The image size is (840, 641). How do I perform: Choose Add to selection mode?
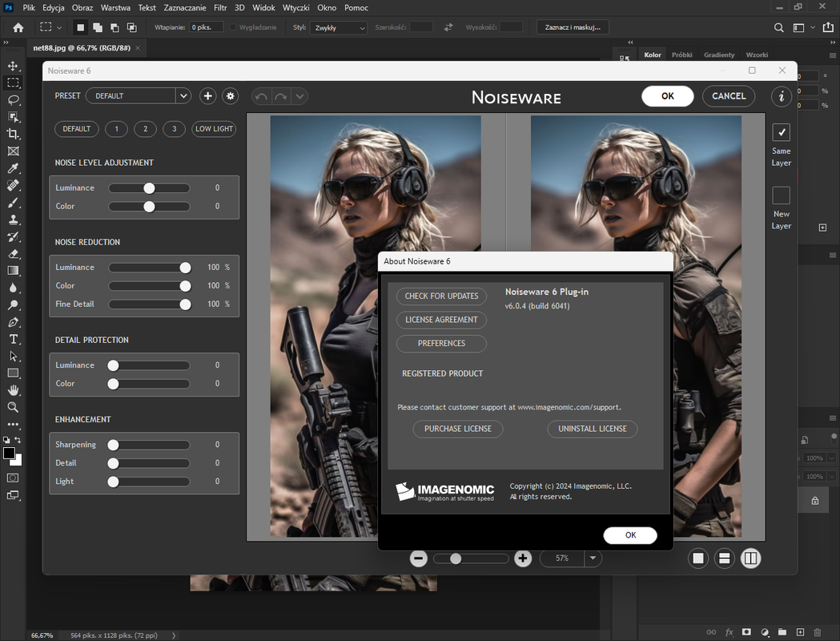(x=98, y=27)
